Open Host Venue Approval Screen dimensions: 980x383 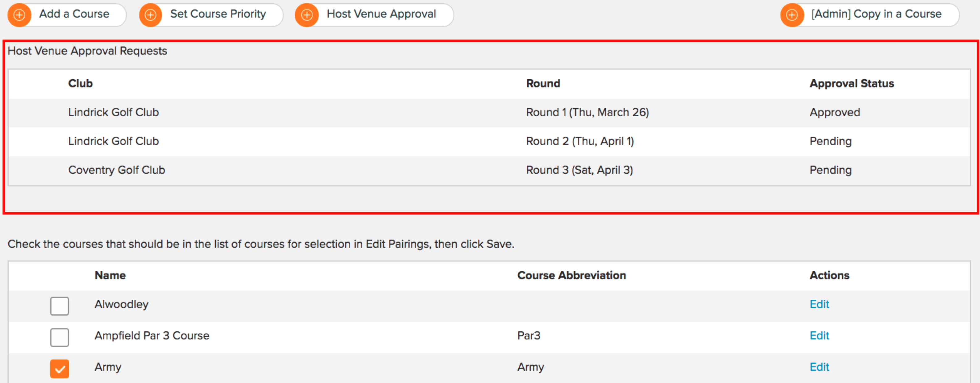[374, 15]
